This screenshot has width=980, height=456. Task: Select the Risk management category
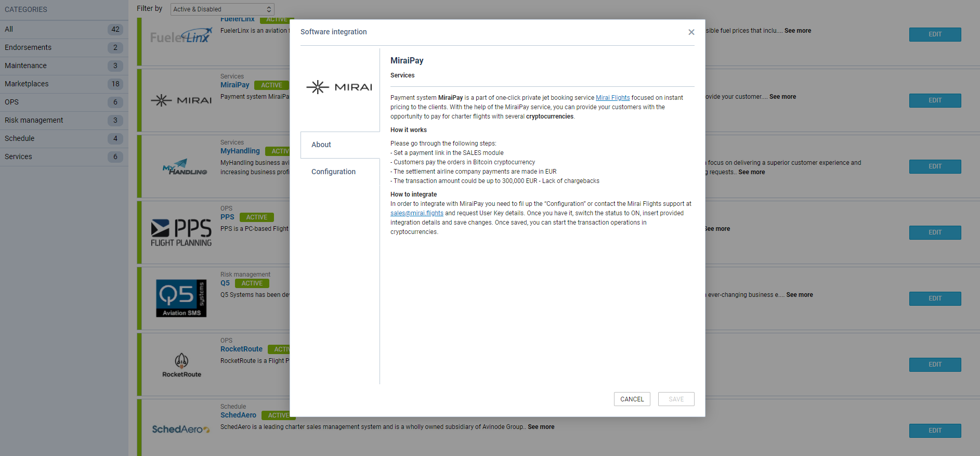(64, 120)
